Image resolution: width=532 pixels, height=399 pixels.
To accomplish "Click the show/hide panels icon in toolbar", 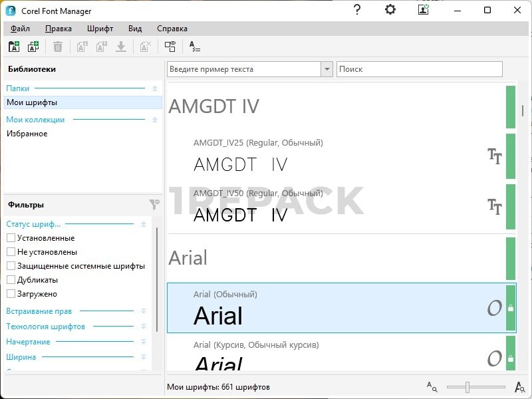I will pyautogui.click(x=170, y=47).
